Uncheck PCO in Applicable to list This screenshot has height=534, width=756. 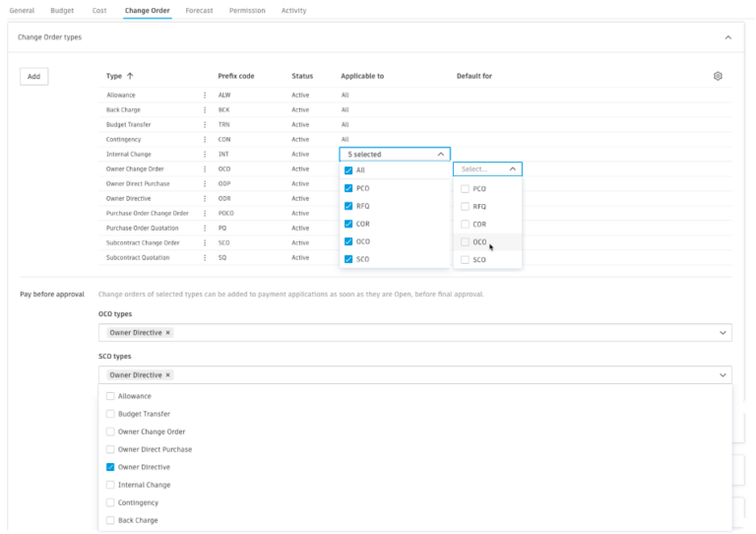(x=348, y=188)
